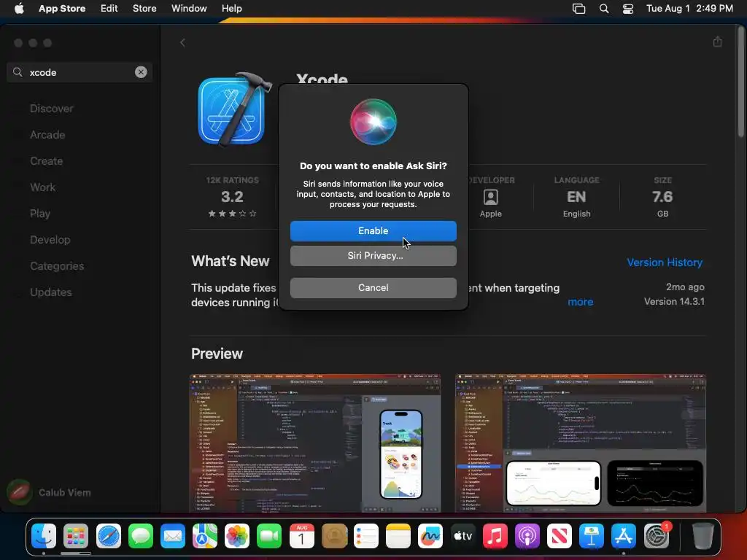The image size is (747, 560).
Task: Click the Share icon for Xcode
Action: coord(718,42)
